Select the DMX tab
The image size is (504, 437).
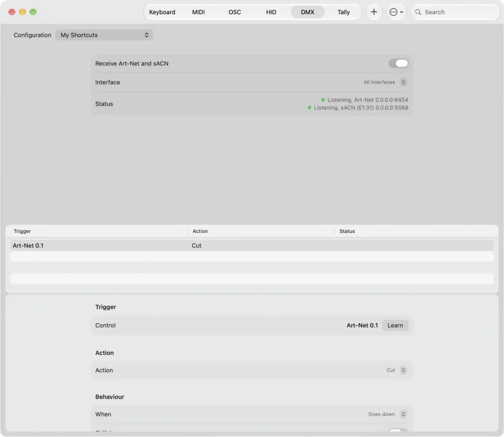pyautogui.click(x=308, y=12)
